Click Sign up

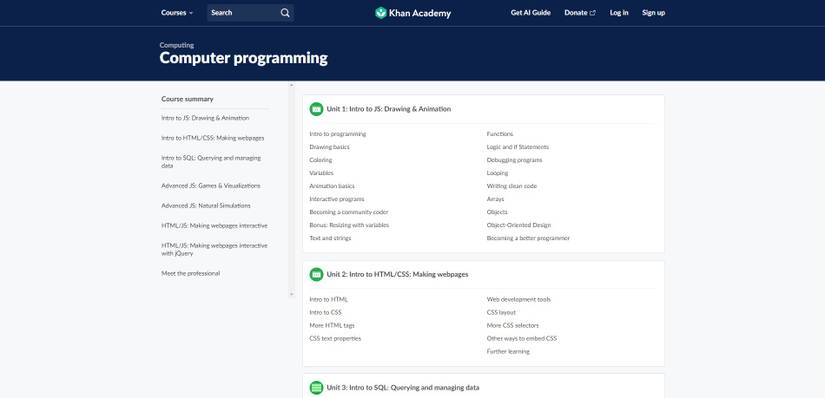653,13
